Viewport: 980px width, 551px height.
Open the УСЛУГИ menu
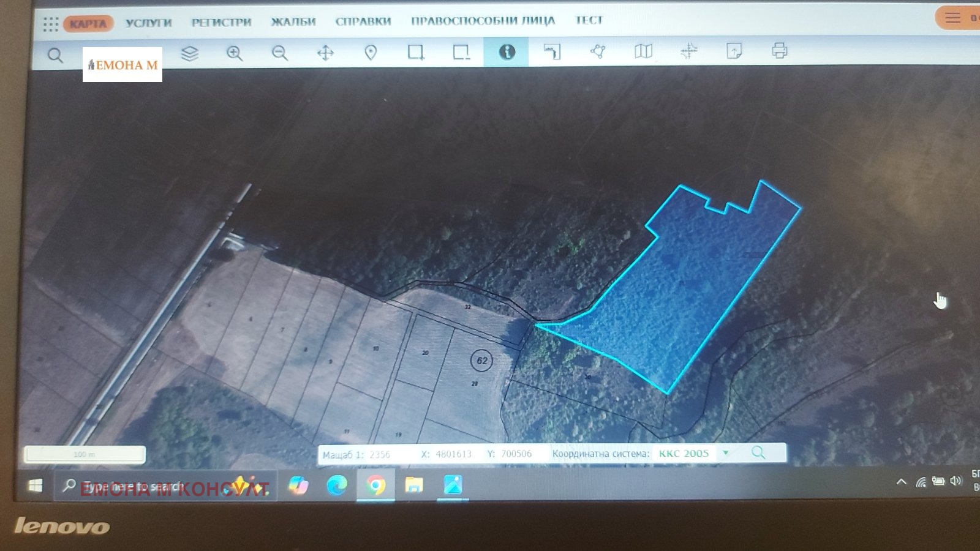point(149,23)
